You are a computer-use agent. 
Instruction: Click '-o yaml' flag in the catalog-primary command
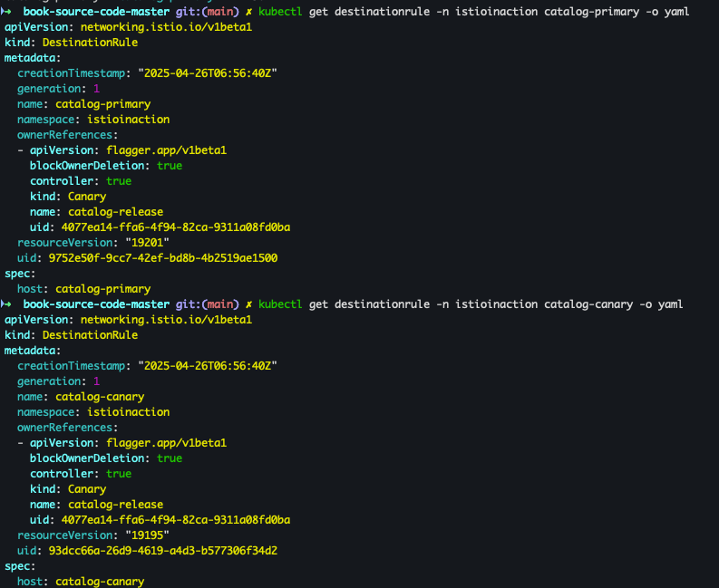667,12
